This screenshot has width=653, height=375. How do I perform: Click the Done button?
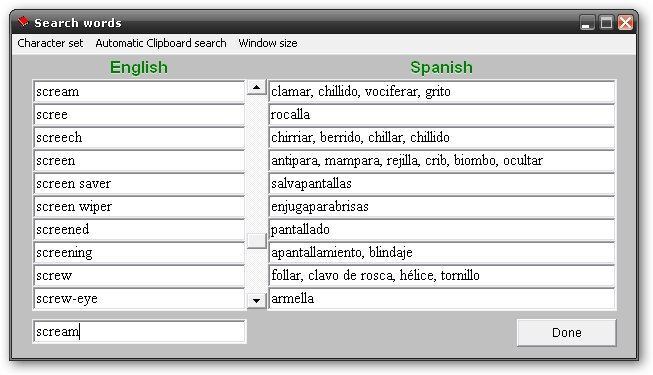(x=566, y=332)
